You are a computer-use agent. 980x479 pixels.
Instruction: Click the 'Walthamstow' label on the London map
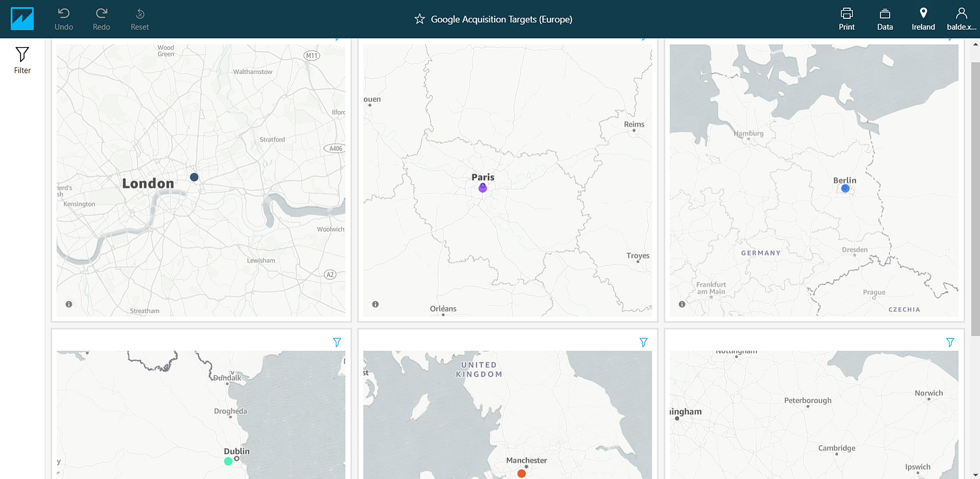pyautogui.click(x=252, y=71)
